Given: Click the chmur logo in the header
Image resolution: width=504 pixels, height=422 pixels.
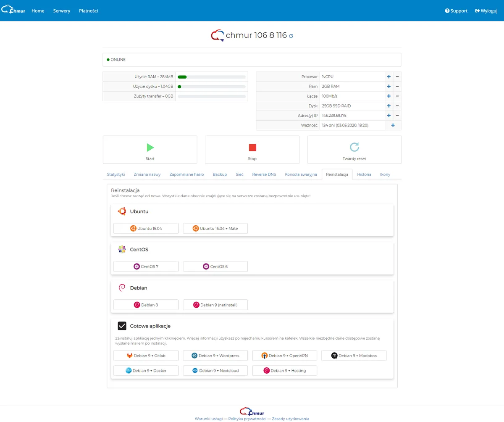Looking at the screenshot, I should 14,11.
